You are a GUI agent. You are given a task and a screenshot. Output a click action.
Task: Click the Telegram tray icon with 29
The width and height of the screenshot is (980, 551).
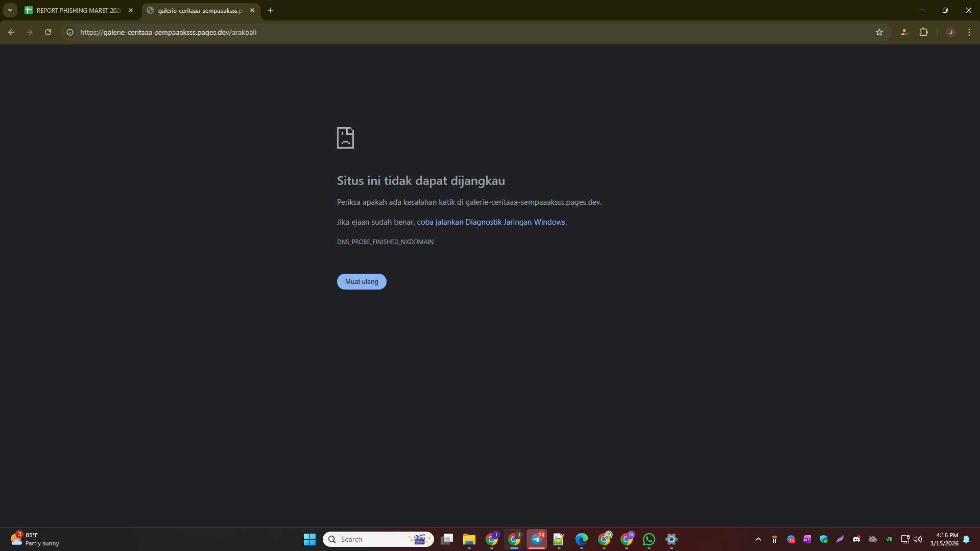pos(791,539)
